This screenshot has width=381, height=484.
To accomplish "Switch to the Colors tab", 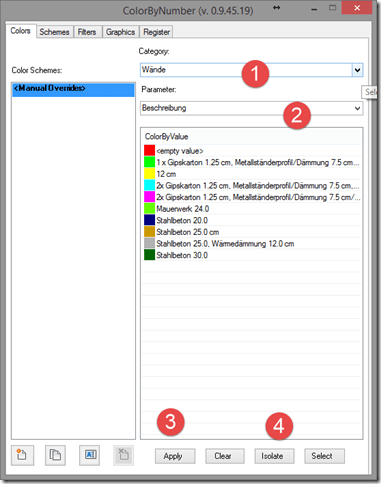I will (x=20, y=31).
